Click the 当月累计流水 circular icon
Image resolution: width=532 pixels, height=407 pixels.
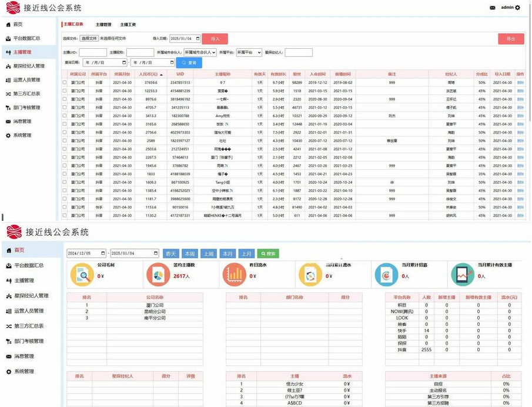310,275
